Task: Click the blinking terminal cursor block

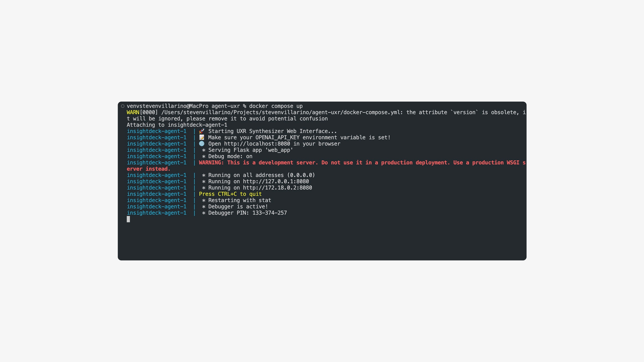Action: coord(128,219)
